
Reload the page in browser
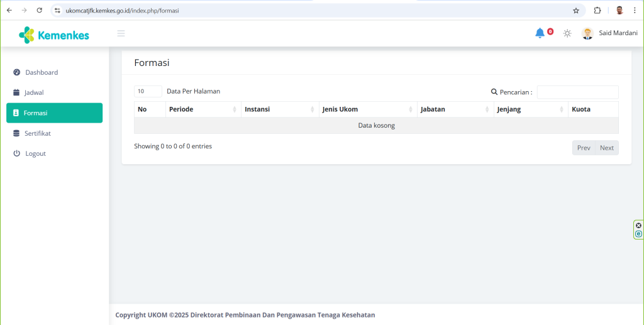pyautogui.click(x=40, y=11)
